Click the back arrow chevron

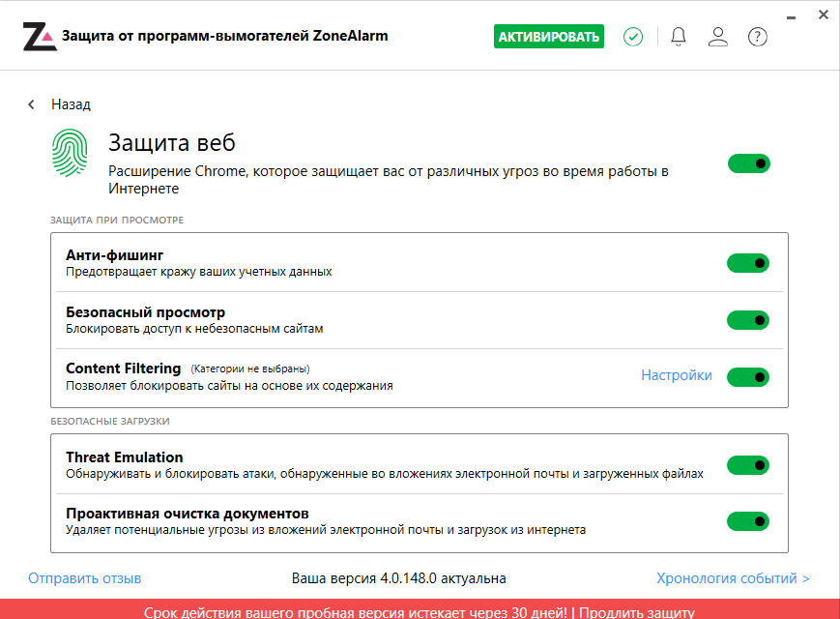[x=31, y=103]
